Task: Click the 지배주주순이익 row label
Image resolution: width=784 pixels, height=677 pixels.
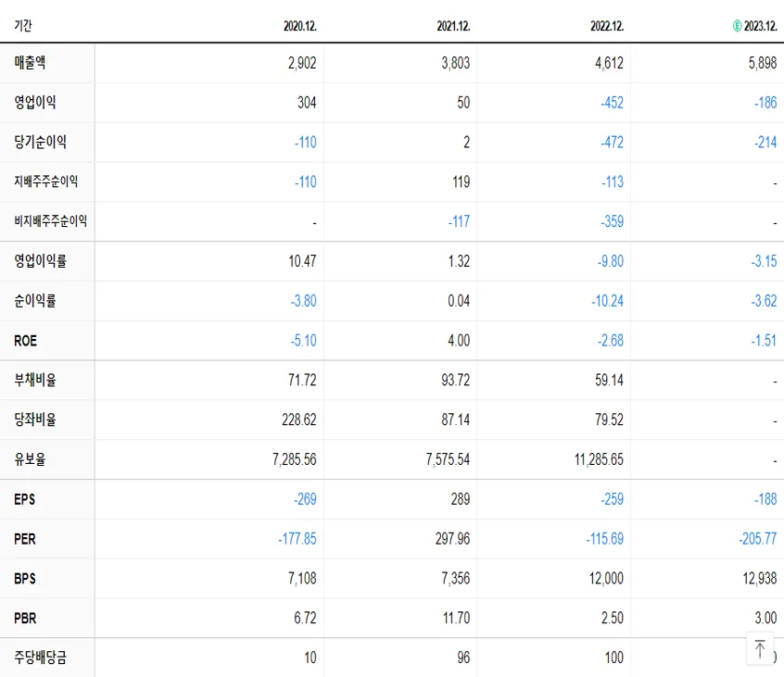Action: [x=46, y=182]
